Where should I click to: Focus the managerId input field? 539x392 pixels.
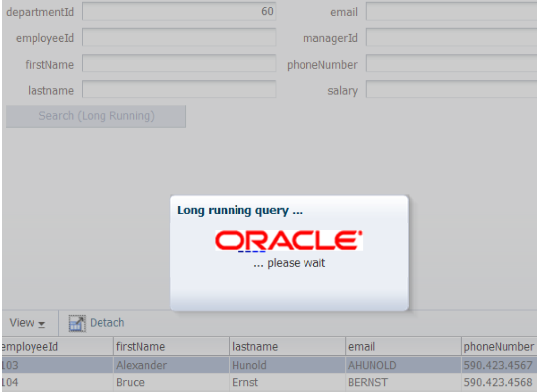coord(452,38)
